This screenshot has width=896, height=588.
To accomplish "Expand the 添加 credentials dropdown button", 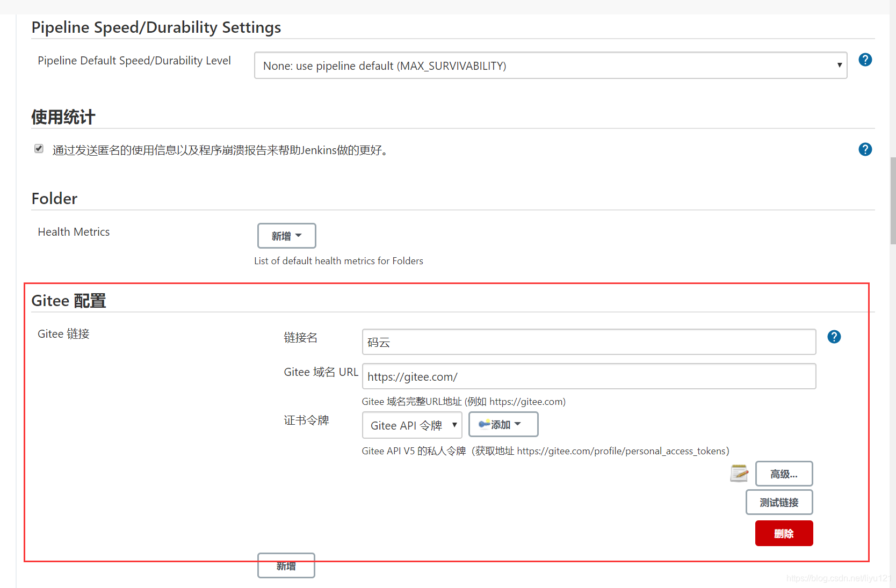I will [503, 424].
